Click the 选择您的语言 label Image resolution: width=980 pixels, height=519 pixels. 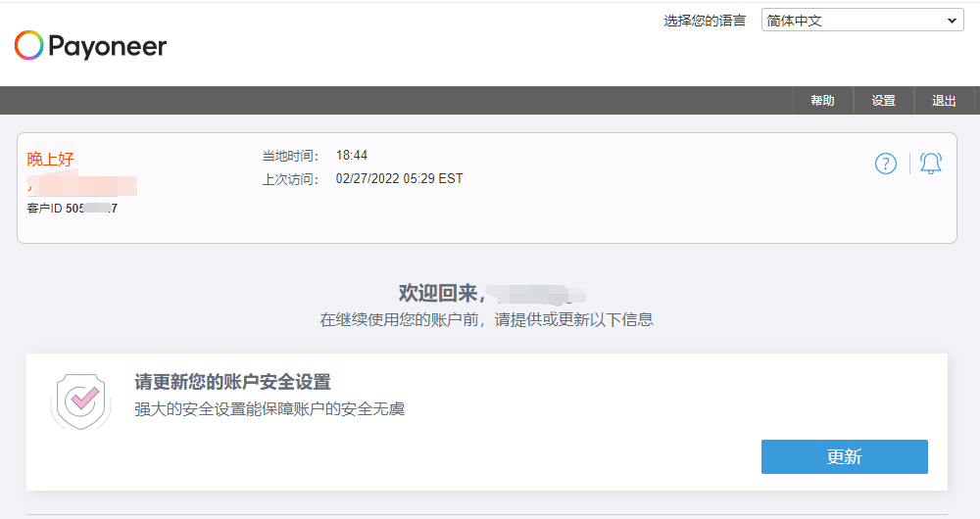tap(704, 21)
